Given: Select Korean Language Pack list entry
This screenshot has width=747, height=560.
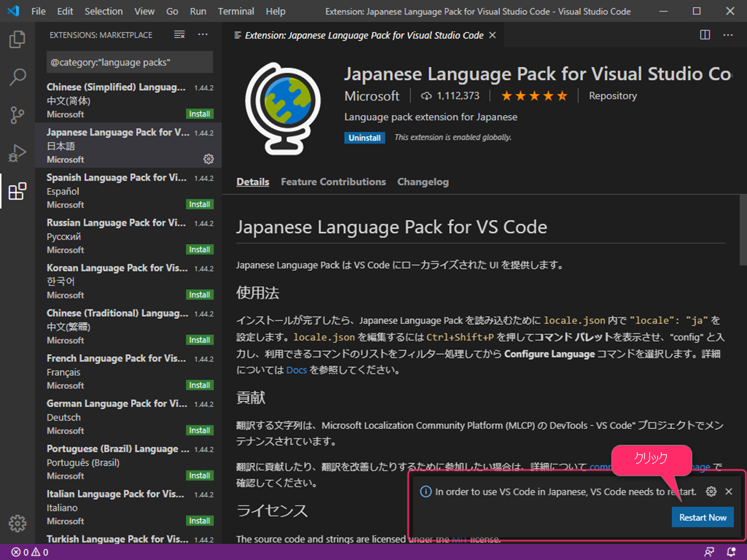Looking at the screenshot, I should 128,281.
